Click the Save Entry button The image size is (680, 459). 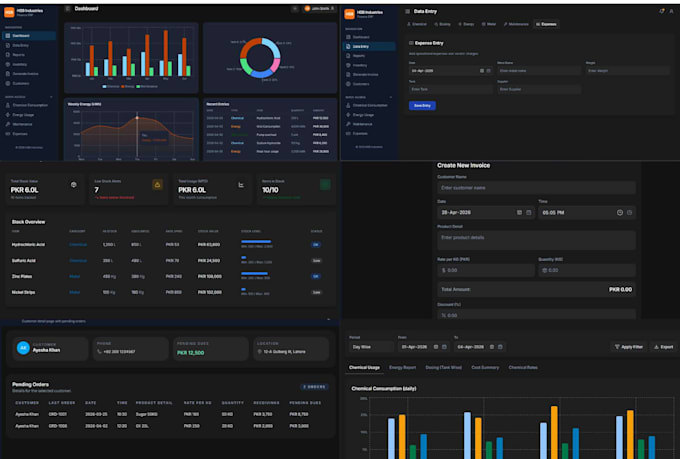tap(422, 105)
